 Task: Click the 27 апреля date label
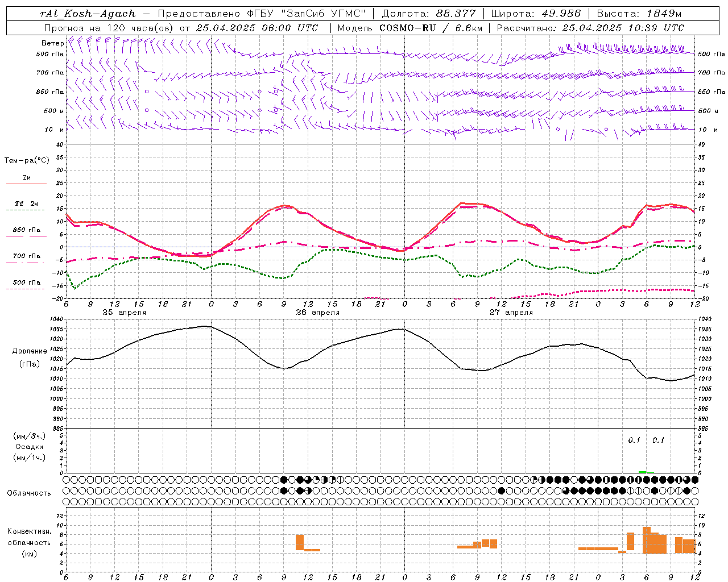click(511, 313)
